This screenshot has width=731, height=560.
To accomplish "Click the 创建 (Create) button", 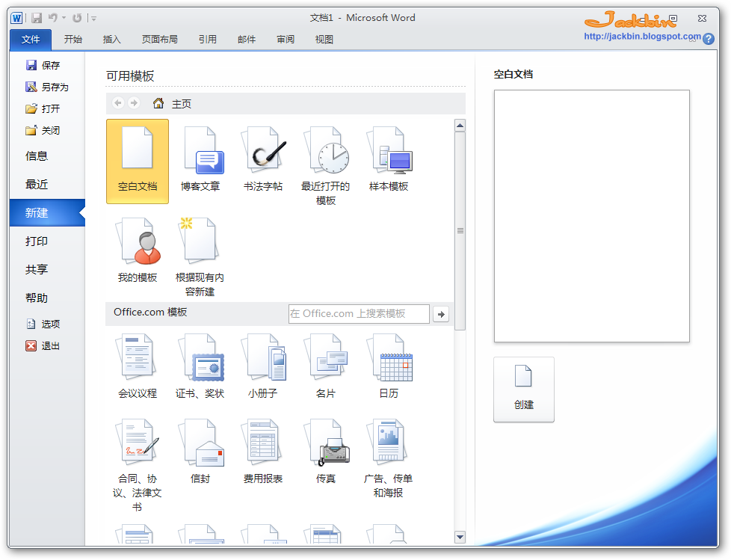I will coord(523,389).
